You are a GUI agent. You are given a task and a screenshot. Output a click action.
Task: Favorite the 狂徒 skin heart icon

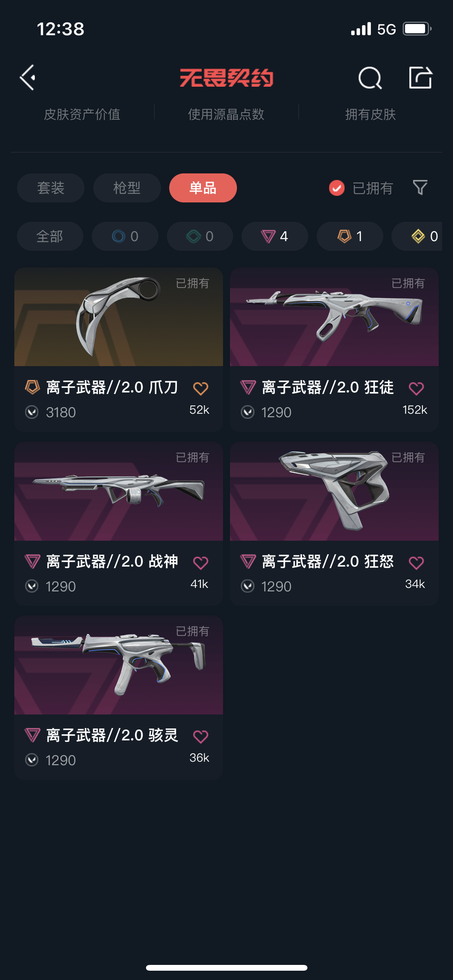[416, 388]
